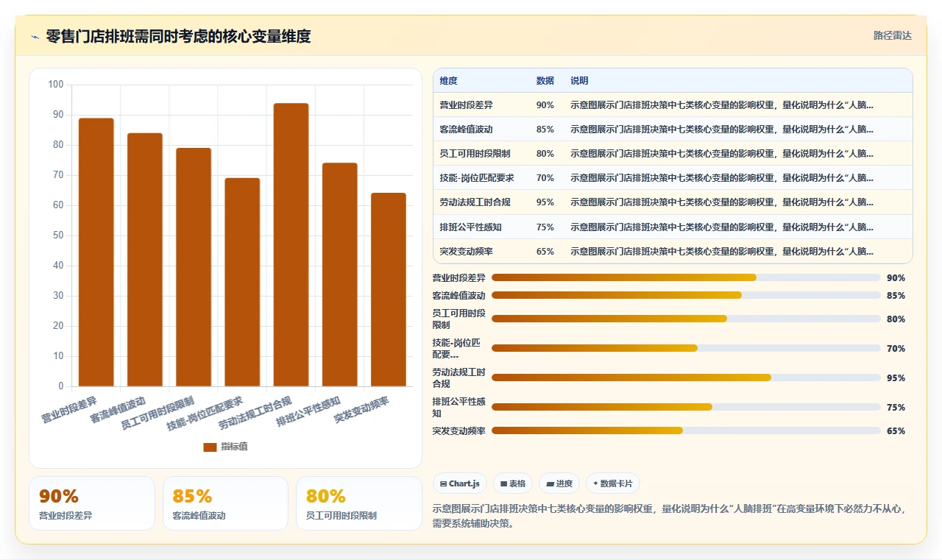The width and height of the screenshot is (942, 560).
Task: Click the 维度 column header
Action: (x=448, y=81)
